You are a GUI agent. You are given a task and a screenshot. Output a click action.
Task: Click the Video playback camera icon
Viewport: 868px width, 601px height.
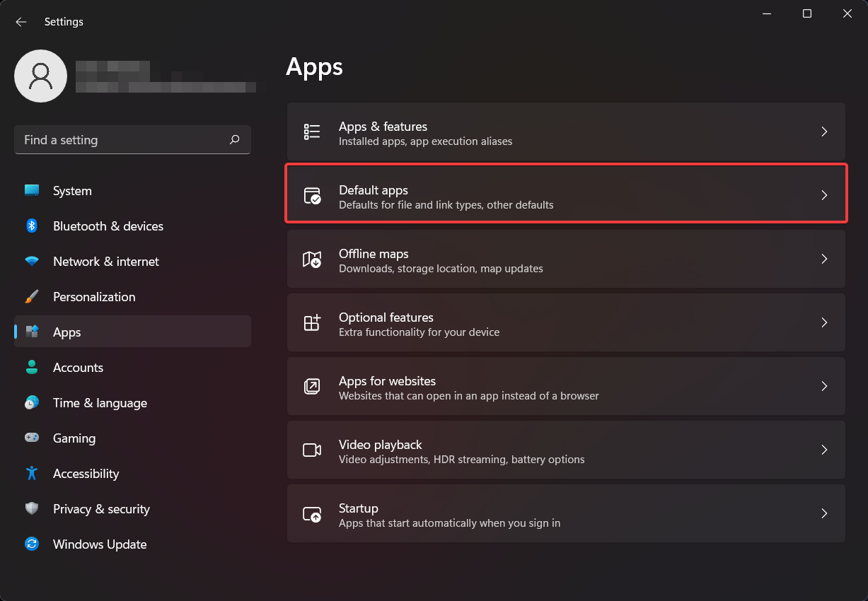(312, 450)
